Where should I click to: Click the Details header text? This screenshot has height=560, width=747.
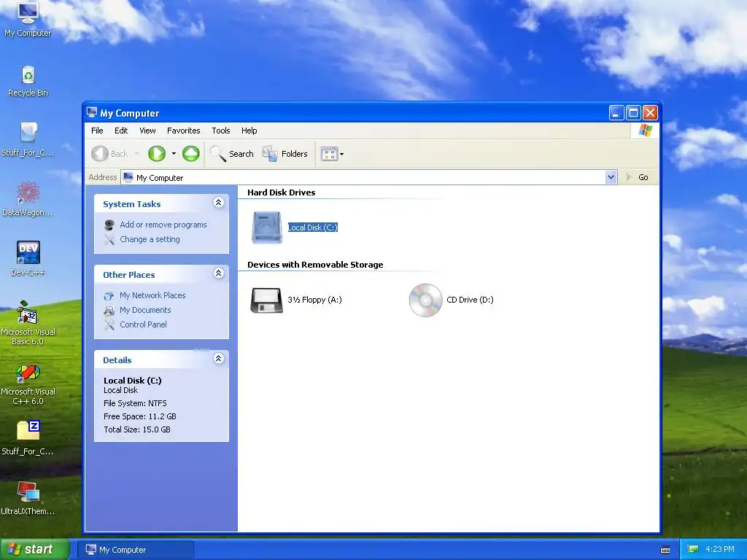point(117,360)
